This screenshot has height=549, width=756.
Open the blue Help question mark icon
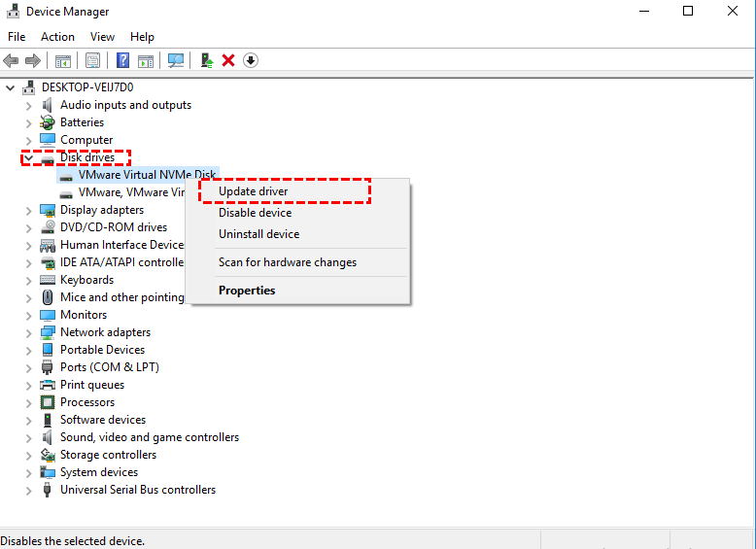pos(123,61)
